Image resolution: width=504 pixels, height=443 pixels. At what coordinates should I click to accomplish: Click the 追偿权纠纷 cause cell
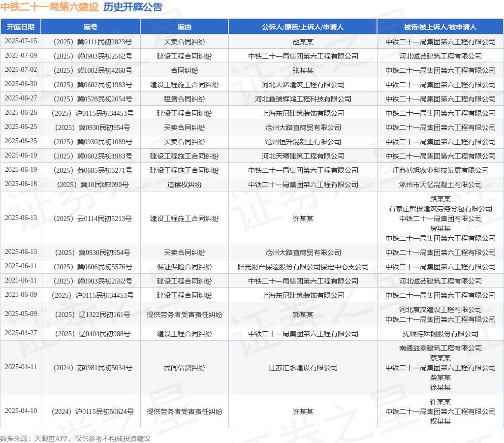point(184,185)
